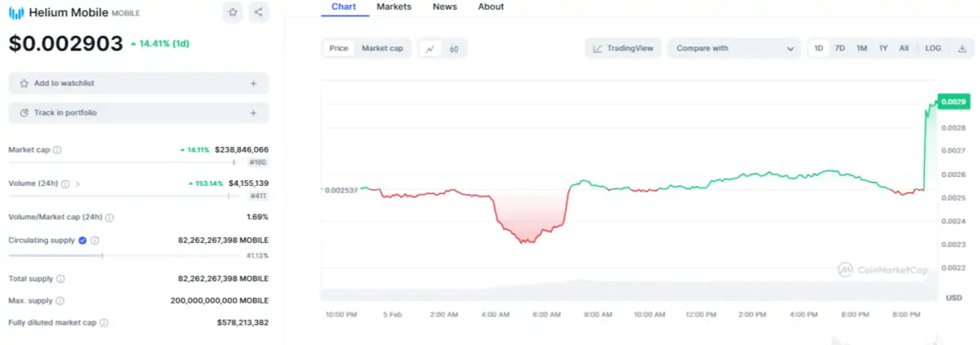Click $4,155,139 volume value
This screenshot has height=345, width=980.
(x=249, y=184)
